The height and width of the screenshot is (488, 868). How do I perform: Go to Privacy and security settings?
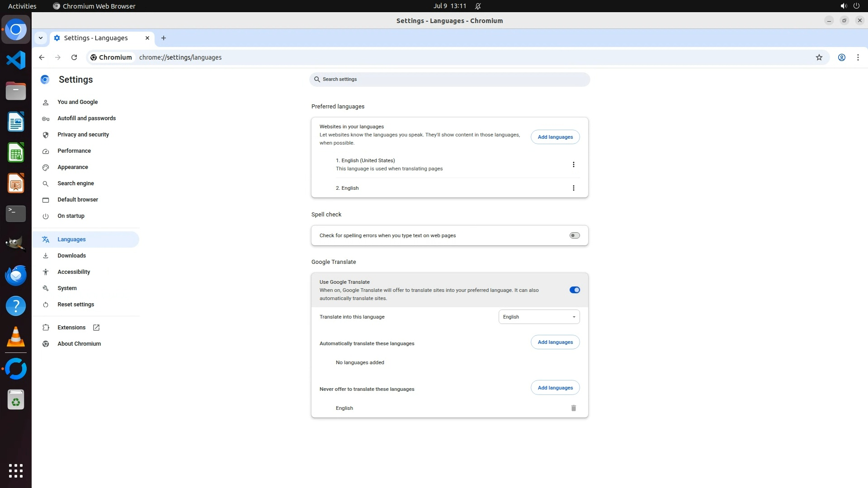pos(83,135)
